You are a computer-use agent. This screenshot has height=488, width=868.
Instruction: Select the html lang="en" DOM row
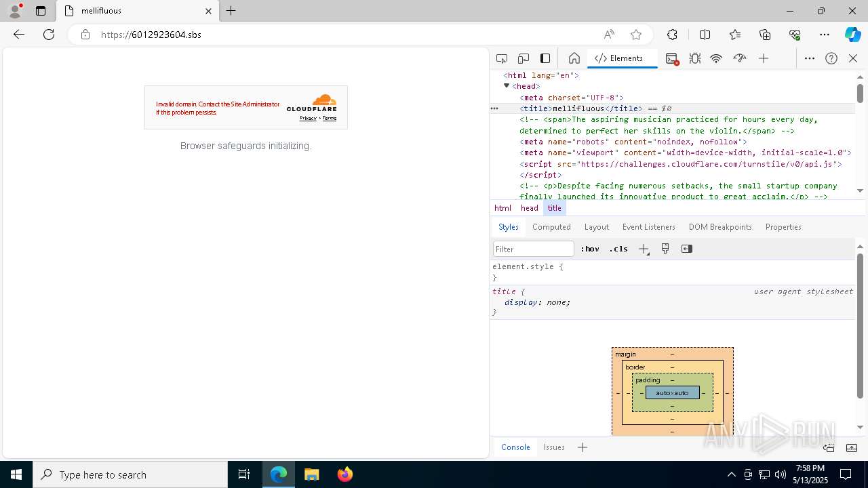point(540,75)
